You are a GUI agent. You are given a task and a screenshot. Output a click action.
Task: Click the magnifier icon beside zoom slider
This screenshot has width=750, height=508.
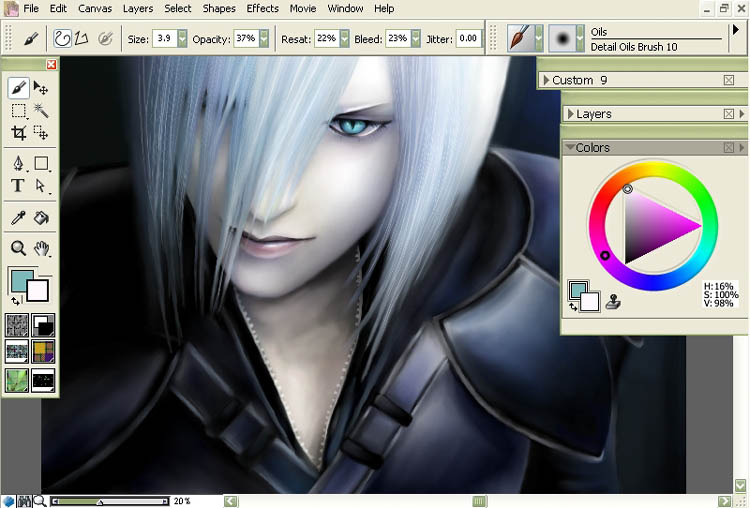tap(39, 501)
